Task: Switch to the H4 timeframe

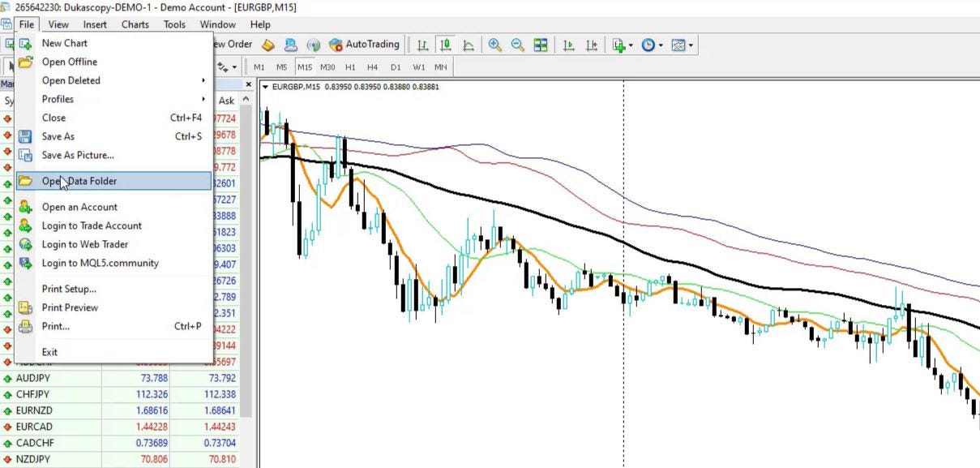Action: [372, 67]
